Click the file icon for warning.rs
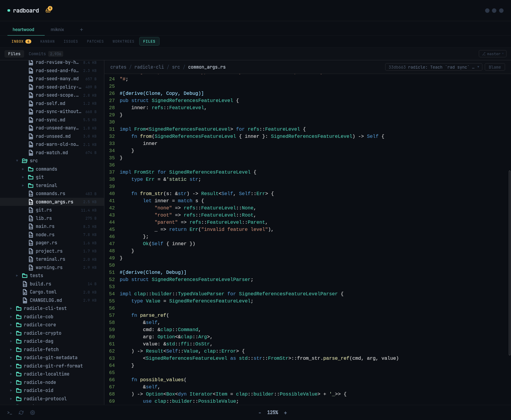The width and height of the screenshot is (511, 420). [31, 268]
